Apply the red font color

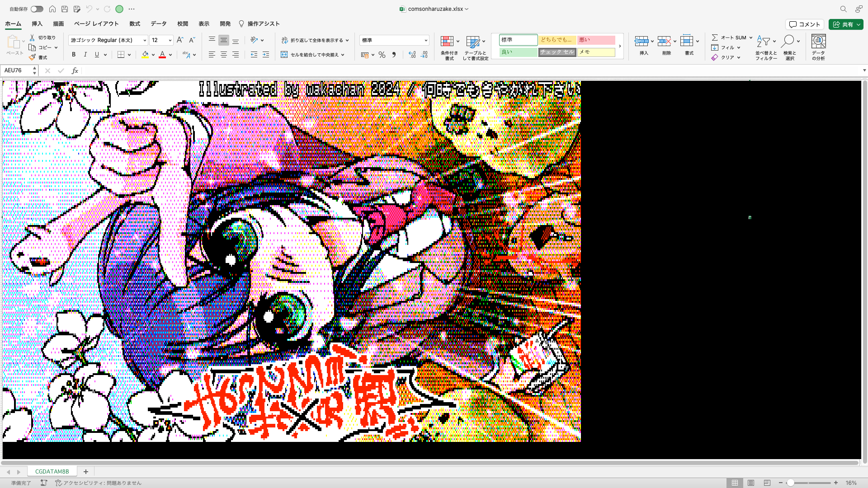coord(162,55)
